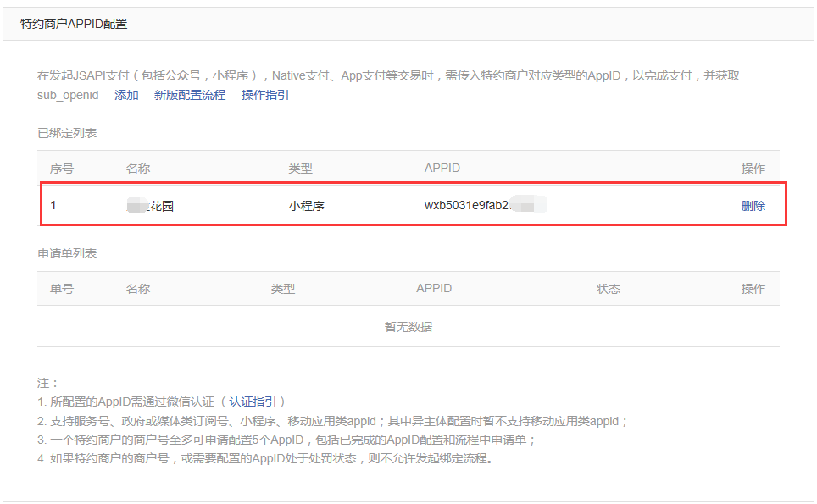Screen dimensions: 817x504
Task: Click the "序号" column header
Action: click(x=62, y=169)
